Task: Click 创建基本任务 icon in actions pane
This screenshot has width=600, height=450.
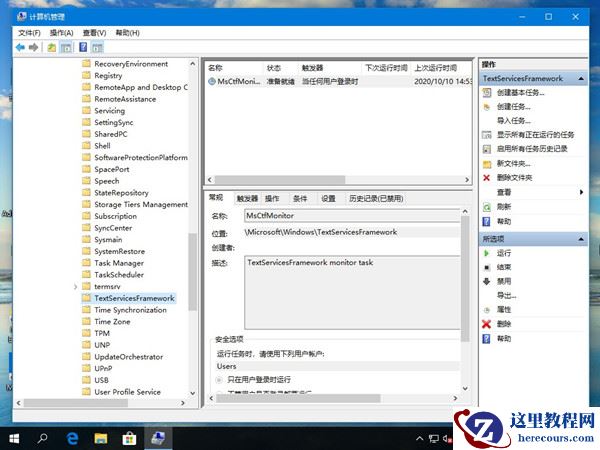Action: [487, 93]
